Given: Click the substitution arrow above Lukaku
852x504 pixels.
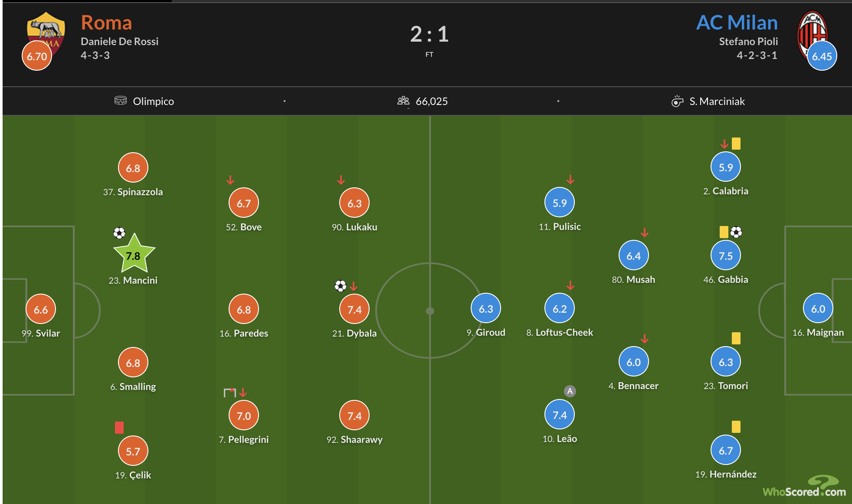Looking at the screenshot, I should [341, 180].
